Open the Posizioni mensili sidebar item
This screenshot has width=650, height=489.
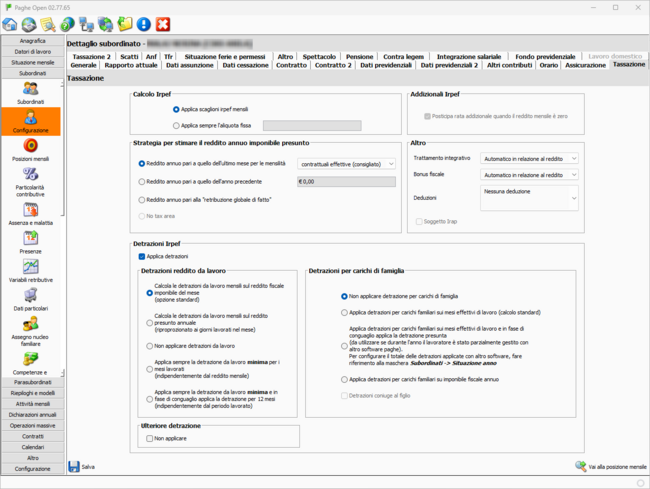tap(31, 150)
